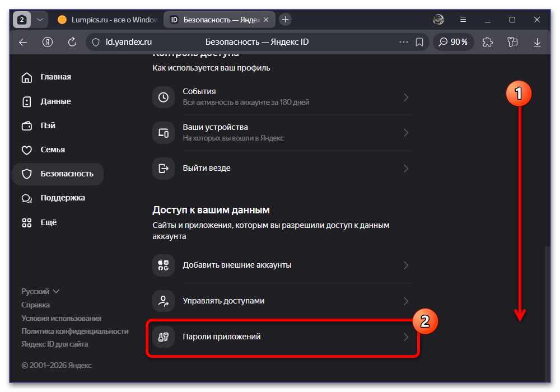Viewport: 560px width, 392px height.
Task: Click the external accounts logos icon
Action: pyautogui.click(x=164, y=265)
